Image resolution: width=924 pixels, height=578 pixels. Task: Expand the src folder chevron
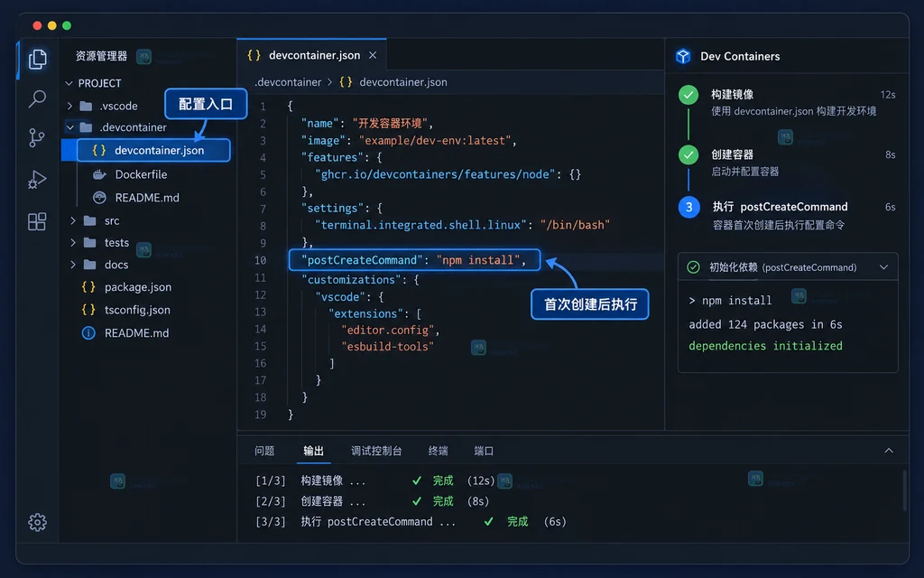click(x=73, y=220)
